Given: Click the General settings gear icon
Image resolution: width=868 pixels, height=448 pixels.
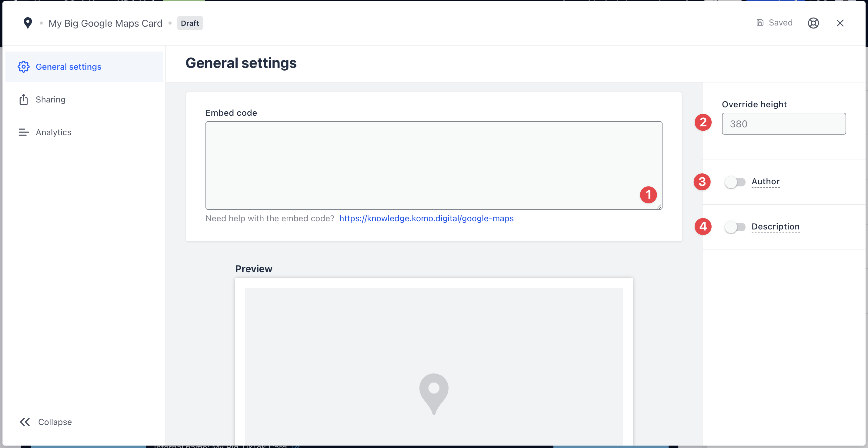Looking at the screenshot, I should tap(24, 67).
